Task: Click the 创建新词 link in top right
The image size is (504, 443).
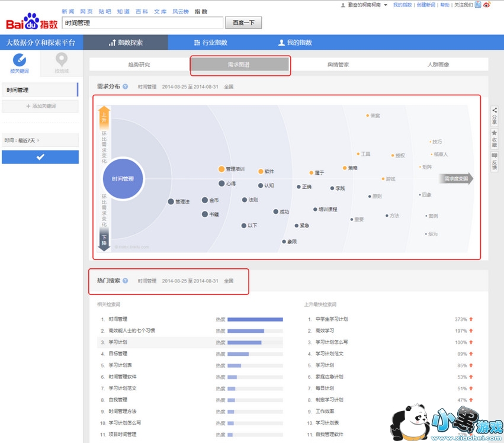Action: point(426,5)
